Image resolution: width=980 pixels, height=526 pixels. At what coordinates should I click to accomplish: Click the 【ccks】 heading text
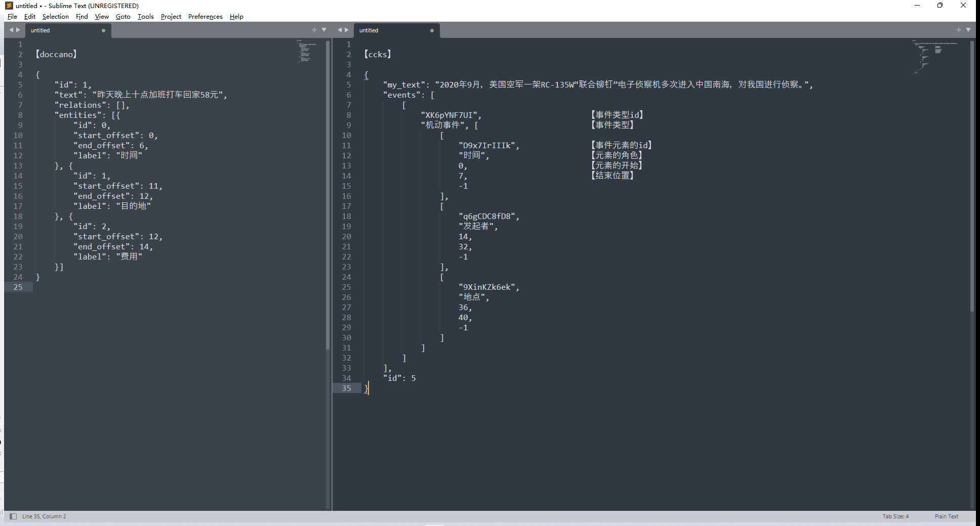(x=378, y=54)
